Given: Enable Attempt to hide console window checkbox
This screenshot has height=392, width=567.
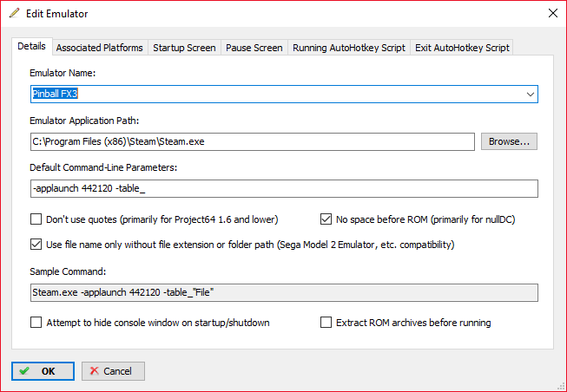Looking at the screenshot, I should point(36,323).
